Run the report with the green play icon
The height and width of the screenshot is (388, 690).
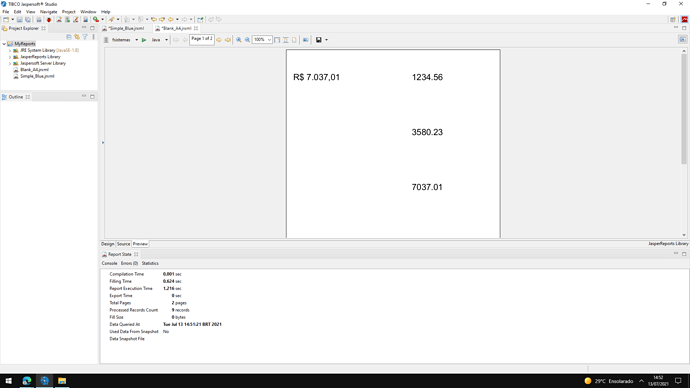tap(144, 40)
